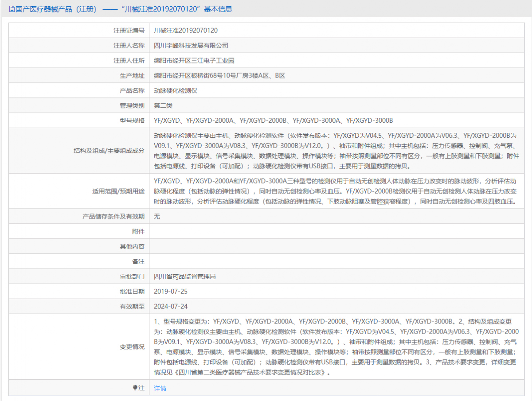Image resolution: width=532 pixels, height=401 pixels.
Task: Click the 适用范围/预期用途 label
Action: pos(118,191)
